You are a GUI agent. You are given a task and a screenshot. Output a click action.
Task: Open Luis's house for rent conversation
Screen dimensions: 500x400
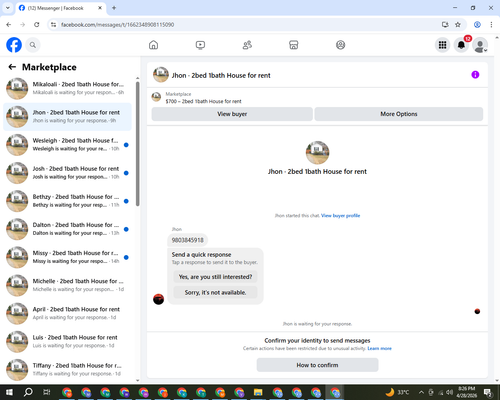(67, 342)
